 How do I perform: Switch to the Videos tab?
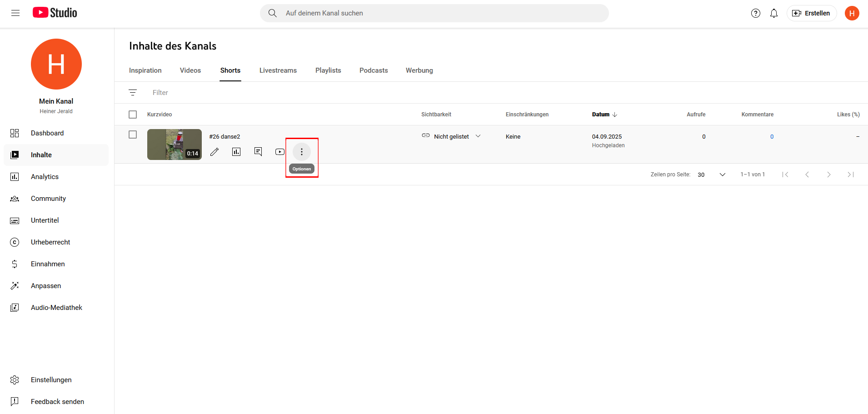190,70
